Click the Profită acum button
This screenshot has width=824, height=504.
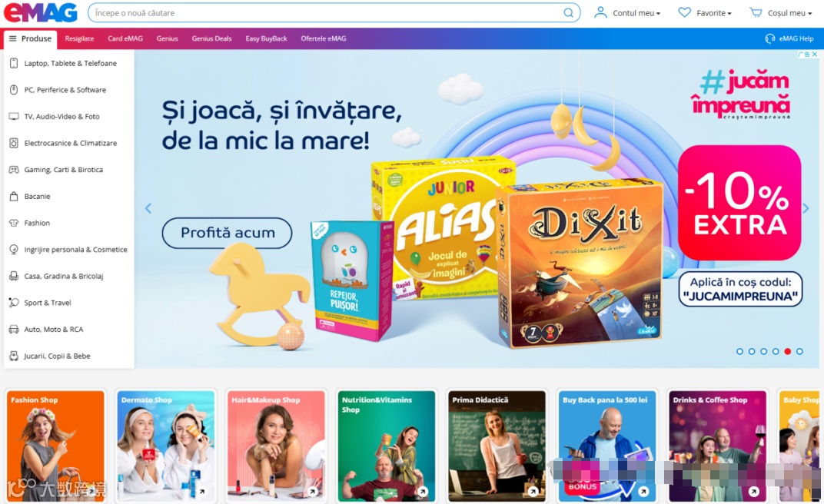tap(227, 233)
